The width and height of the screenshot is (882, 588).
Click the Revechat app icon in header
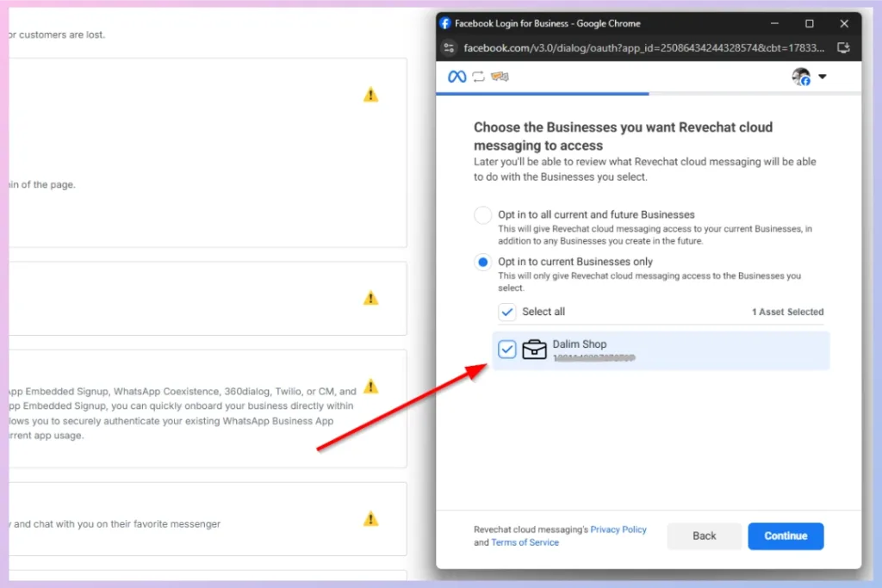point(500,77)
